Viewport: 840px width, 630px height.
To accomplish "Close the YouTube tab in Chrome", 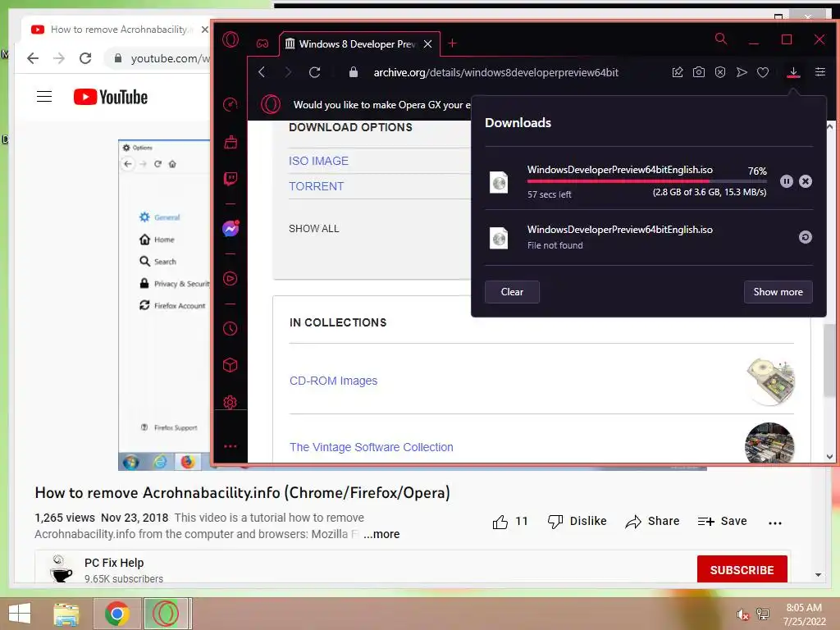I will coord(204,30).
